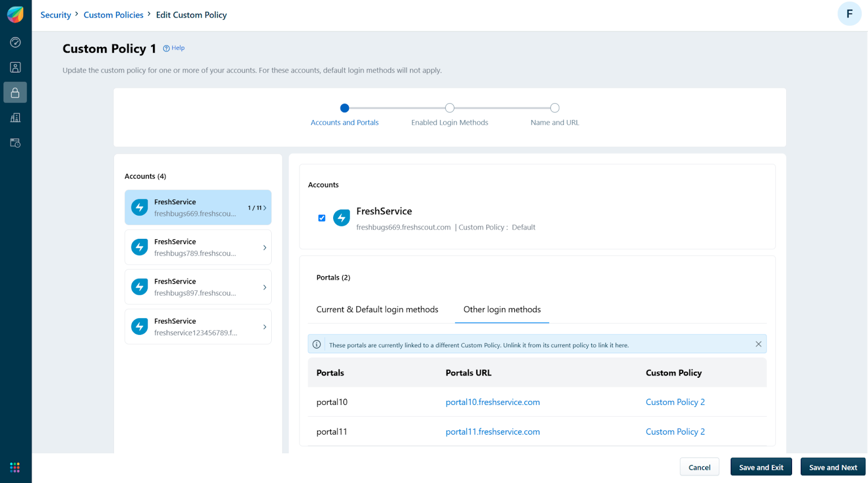Open Custom Policy 2 link for portal10
The image size is (868, 483).
click(675, 402)
